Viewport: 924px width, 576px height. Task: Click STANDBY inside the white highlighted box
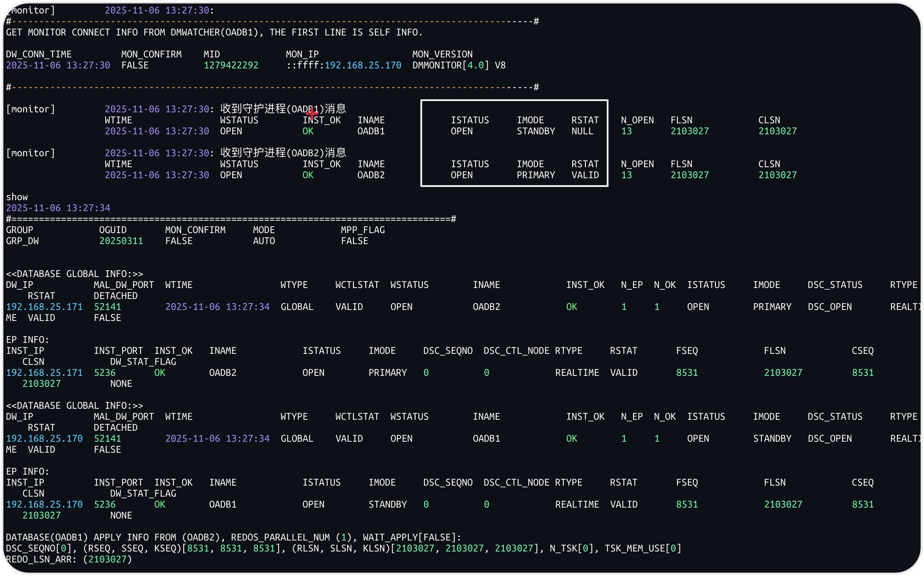535,131
